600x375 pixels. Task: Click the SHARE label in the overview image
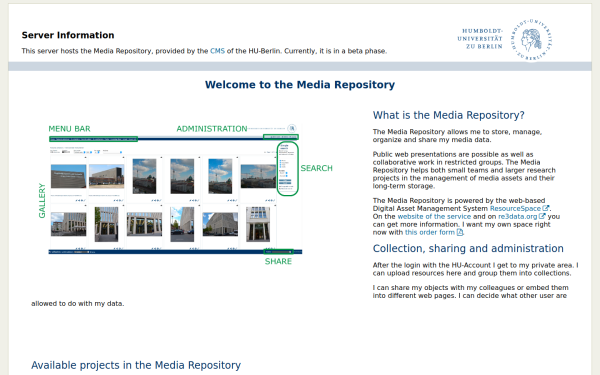(278, 261)
